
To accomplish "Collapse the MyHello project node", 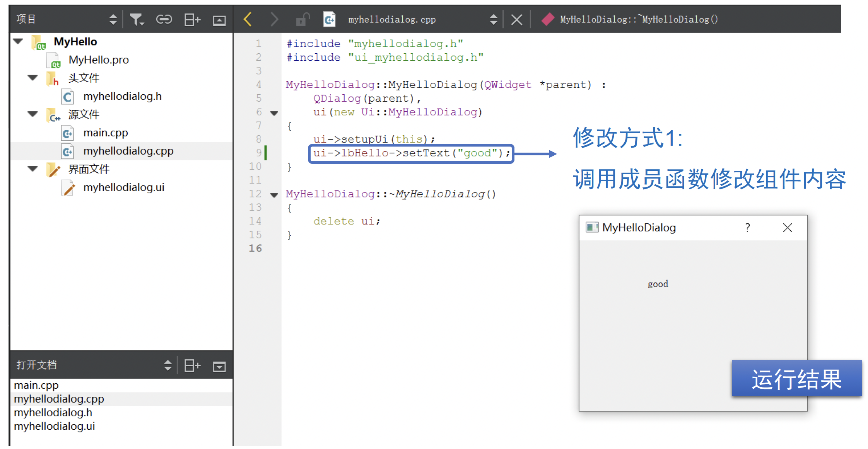I will [x=18, y=41].
